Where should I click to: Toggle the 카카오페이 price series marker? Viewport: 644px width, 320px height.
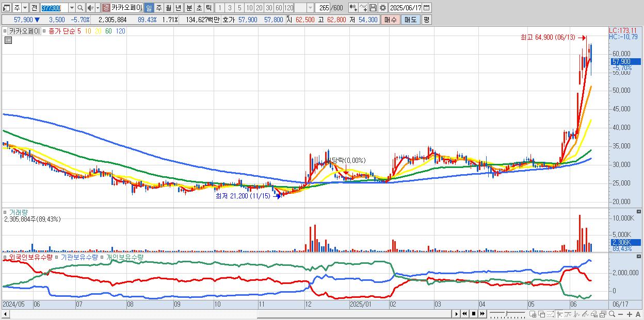point(6,31)
